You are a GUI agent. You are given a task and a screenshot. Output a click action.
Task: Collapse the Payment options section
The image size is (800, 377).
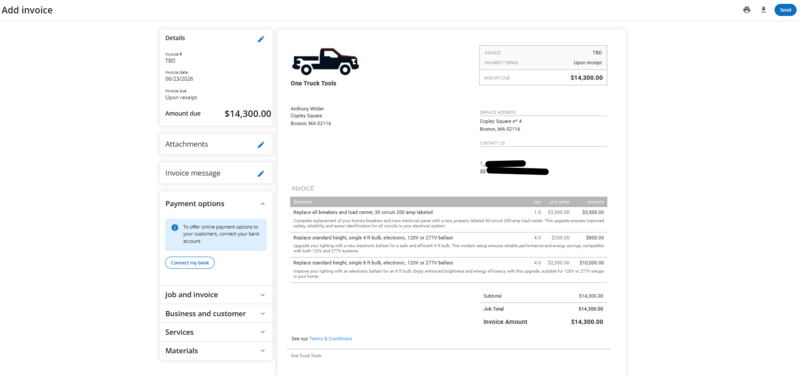262,204
